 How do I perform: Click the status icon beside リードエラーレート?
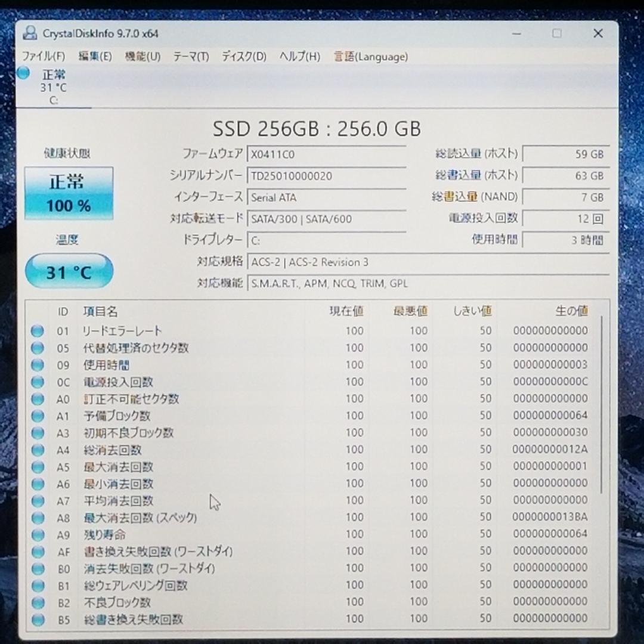click(x=37, y=331)
